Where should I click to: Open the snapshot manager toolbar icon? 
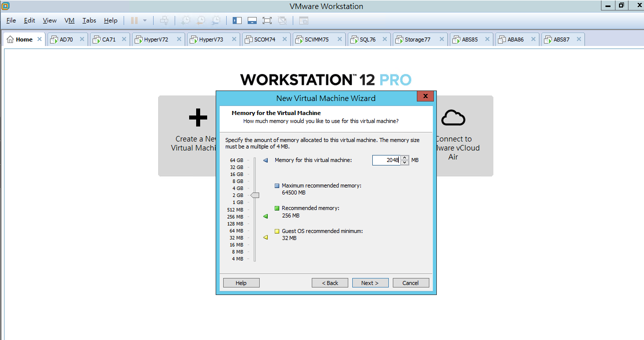(x=216, y=20)
